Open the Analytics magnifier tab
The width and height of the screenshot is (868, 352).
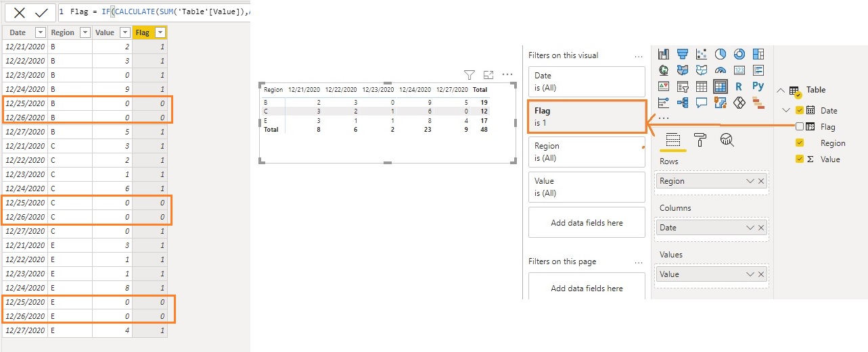point(727,140)
